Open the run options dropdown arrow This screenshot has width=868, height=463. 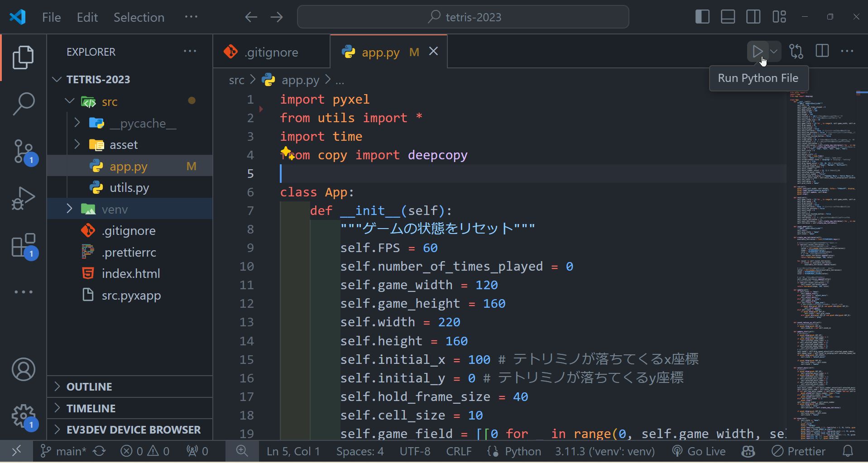click(774, 52)
